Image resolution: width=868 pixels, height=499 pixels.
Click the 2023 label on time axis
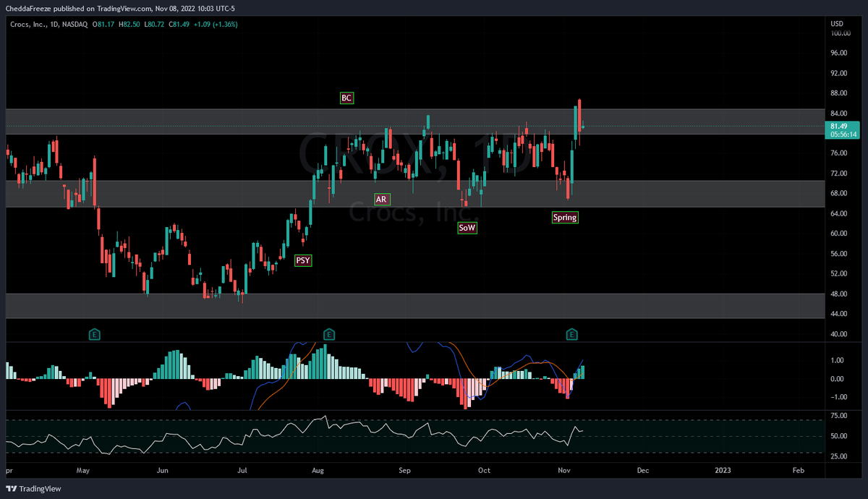[722, 470]
